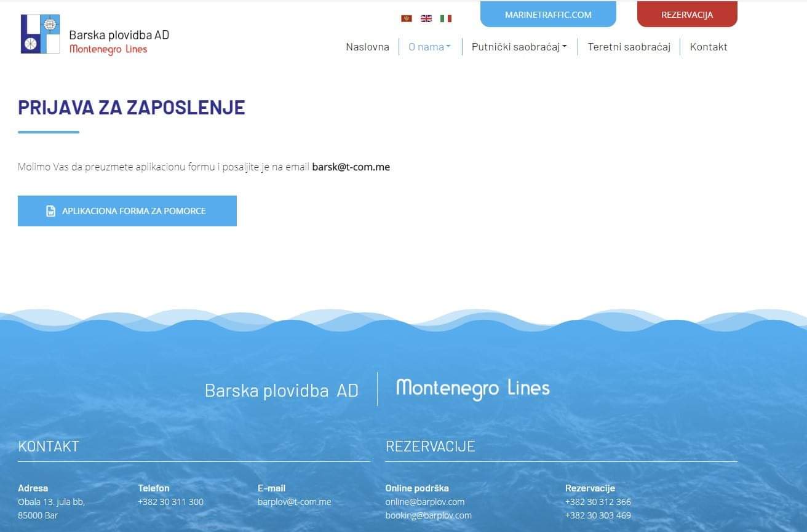Viewport: 807px width, 532px height.
Task: Click the Adresa label in footer
Action: (33, 488)
